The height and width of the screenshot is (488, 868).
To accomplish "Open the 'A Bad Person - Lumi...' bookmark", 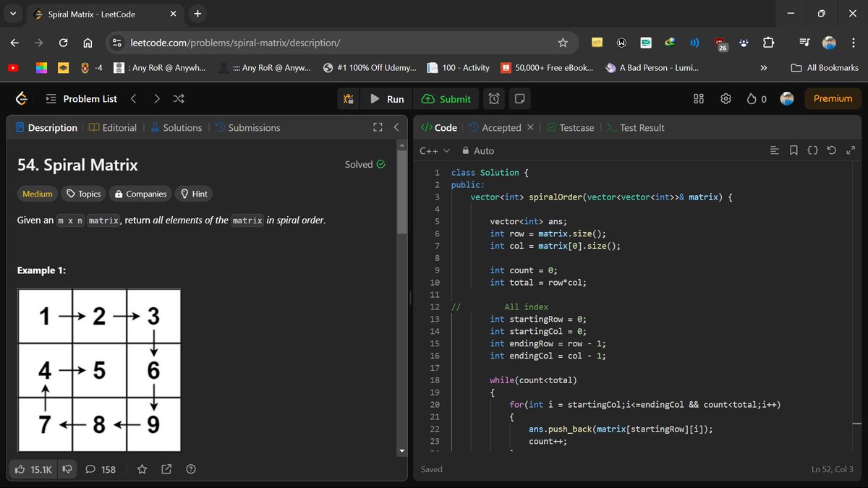I will pyautogui.click(x=652, y=68).
